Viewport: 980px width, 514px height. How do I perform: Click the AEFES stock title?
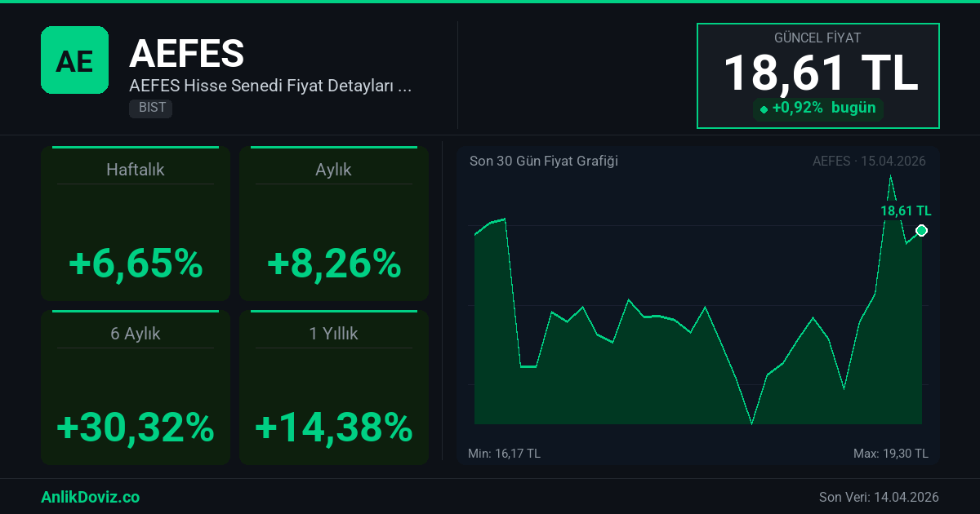(186, 54)
